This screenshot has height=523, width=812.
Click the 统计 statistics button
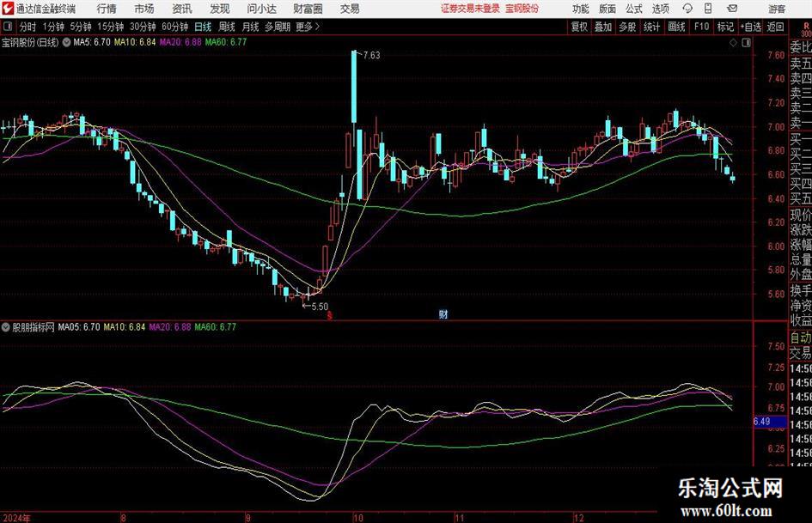651,27
